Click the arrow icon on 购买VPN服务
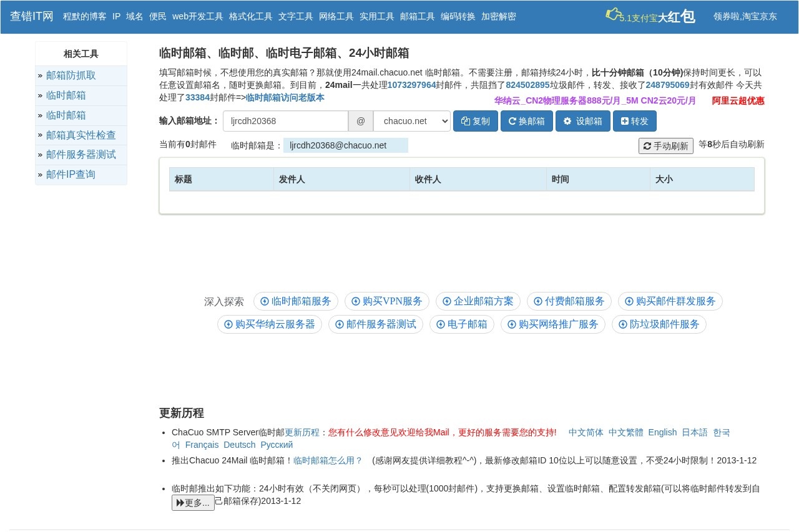This screenshot has height=532, width=799. pyautogui.click(x=356, y=301)
